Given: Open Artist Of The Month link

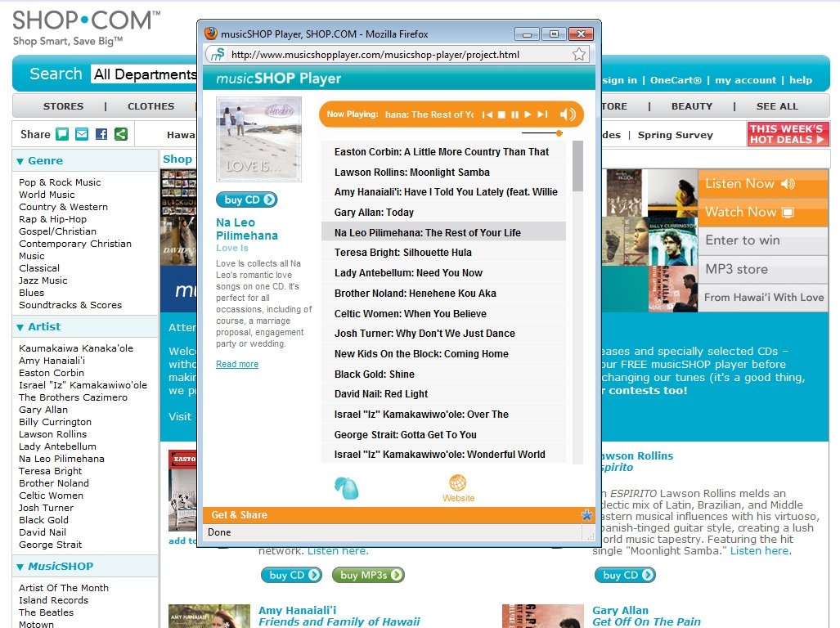Looking at the screenshot, I should [63, 588].
